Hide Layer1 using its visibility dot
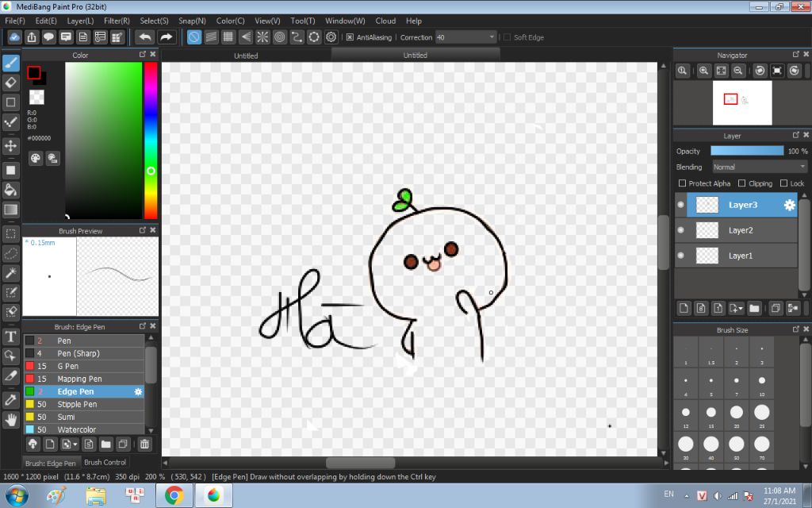The width and height of the screenshot is (812, 508). click(x=680, y=256)
